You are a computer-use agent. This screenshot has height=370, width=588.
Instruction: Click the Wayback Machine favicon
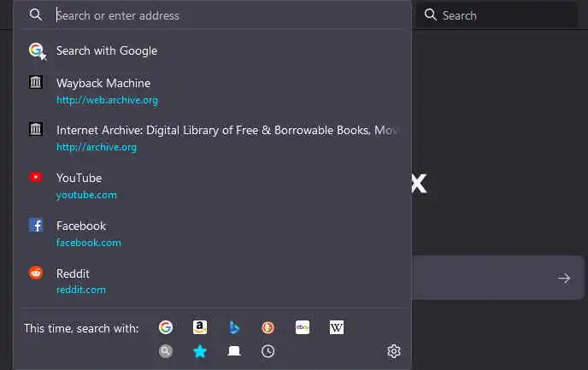pos(36,82)
